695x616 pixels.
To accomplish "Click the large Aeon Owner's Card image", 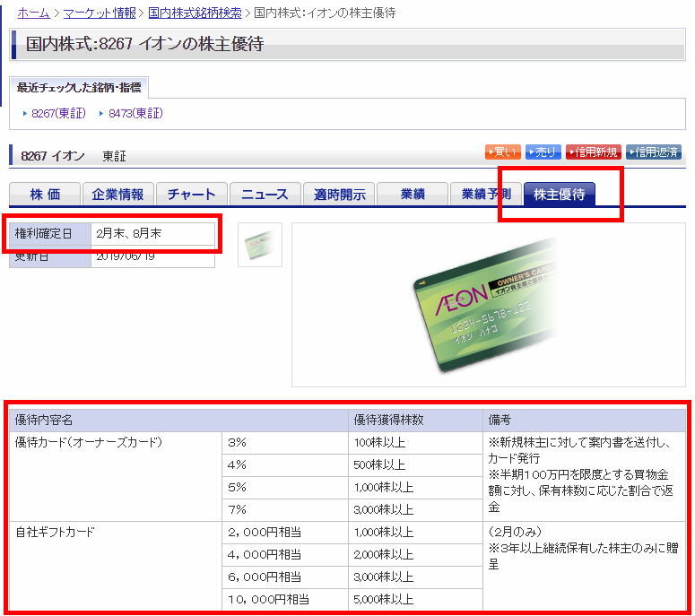I will (x=488, y=305).
